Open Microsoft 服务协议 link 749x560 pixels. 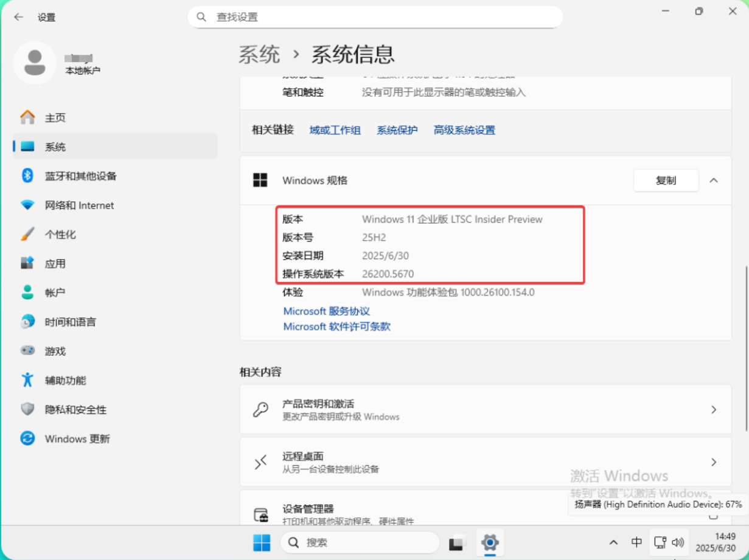327,311
